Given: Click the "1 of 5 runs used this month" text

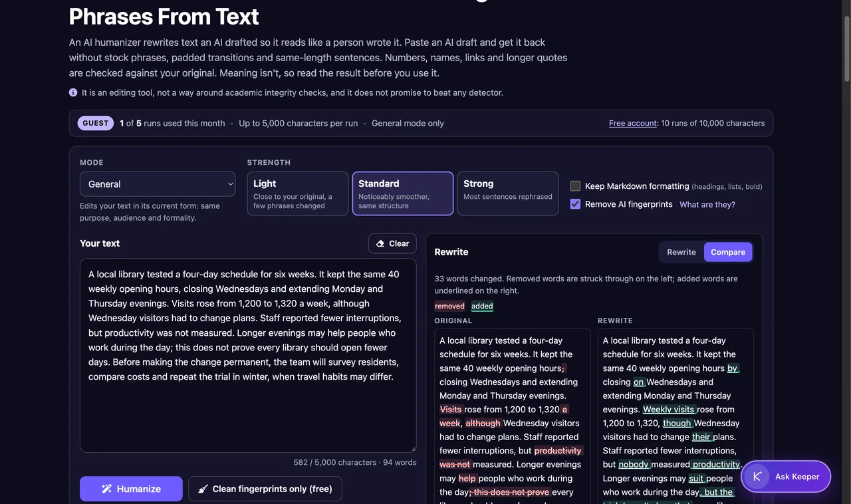Looking at the screenshot, I should click(172, 123).
